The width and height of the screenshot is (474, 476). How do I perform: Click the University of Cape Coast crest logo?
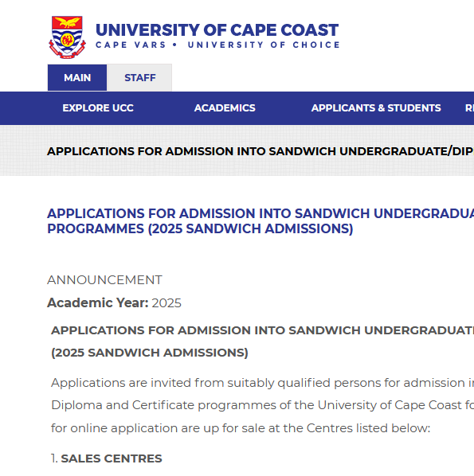pos(67,37)
